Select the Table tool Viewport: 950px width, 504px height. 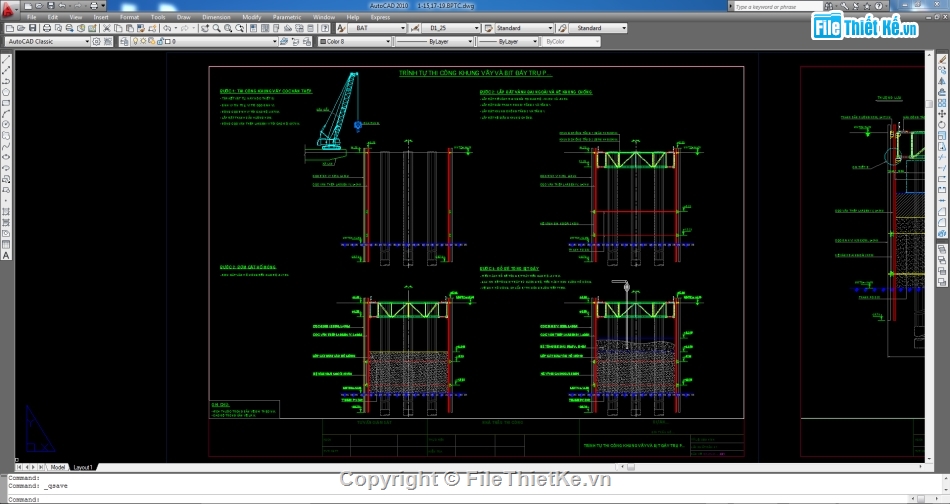7,245
